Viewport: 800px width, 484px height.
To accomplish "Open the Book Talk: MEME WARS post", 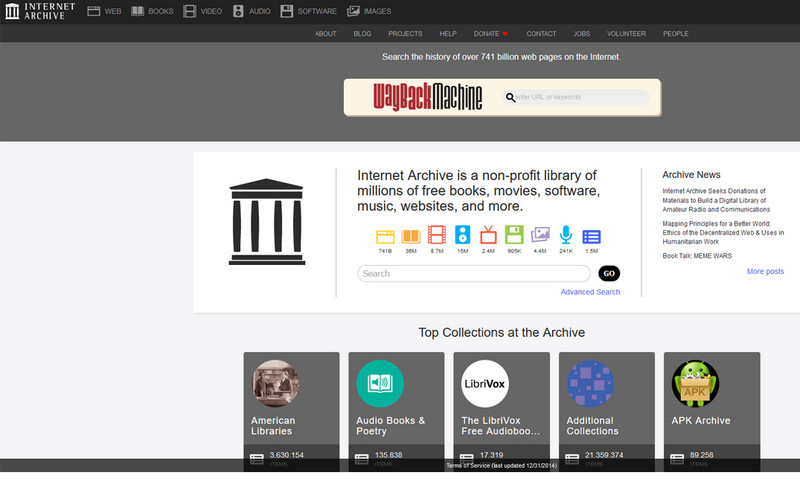I will (697, 256).
